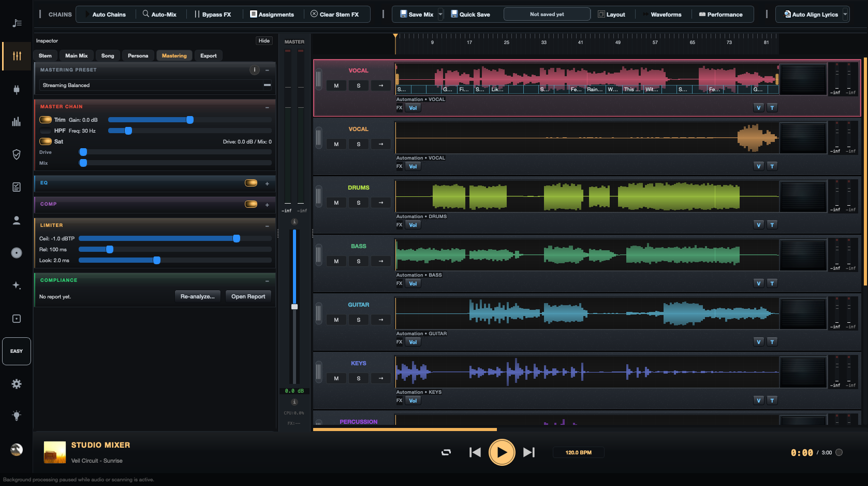Open the user profile sidebar icon
The width and height of the screenshot is (868, 486).
pyautogui.click(x=17, y=220)
